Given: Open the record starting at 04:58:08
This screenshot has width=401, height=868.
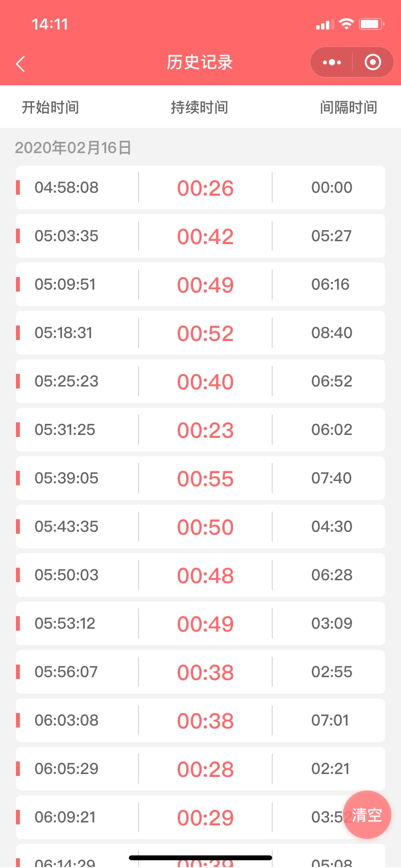Looking at the screenshot, I should point(200,187).
